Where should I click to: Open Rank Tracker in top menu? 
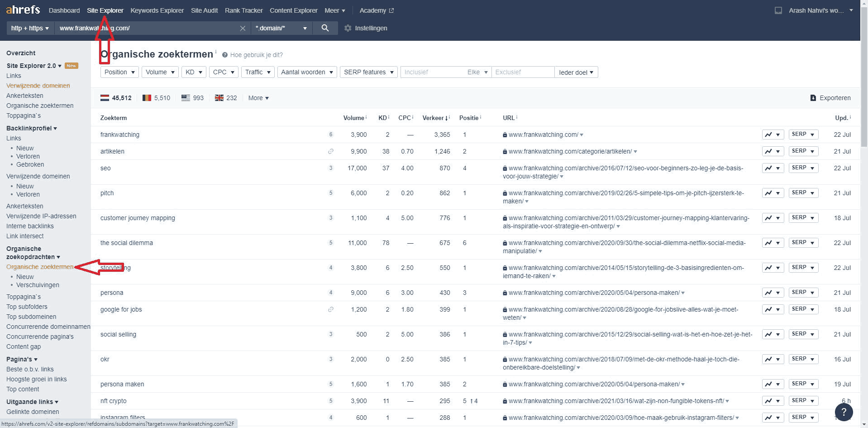point(243,10)
